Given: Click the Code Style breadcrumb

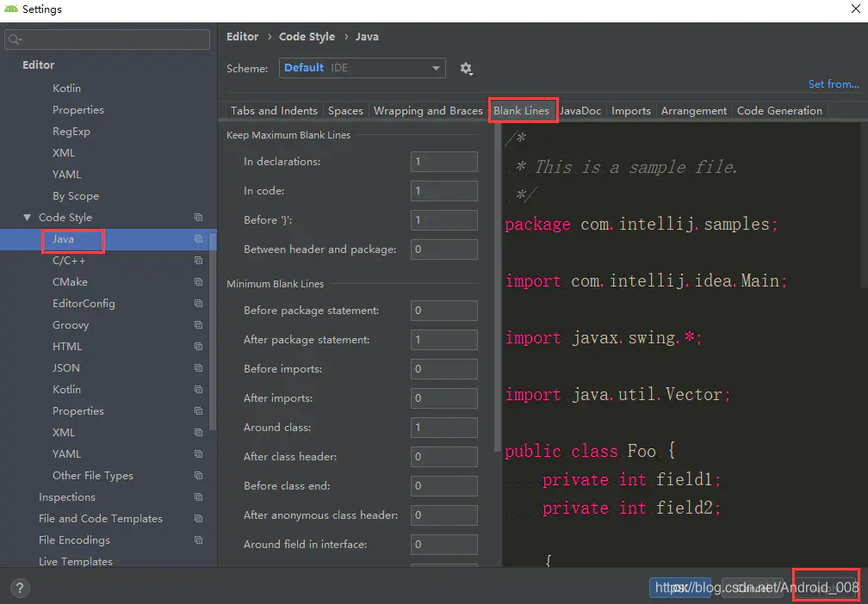Looking at the screenshot, I should (307, 36).
